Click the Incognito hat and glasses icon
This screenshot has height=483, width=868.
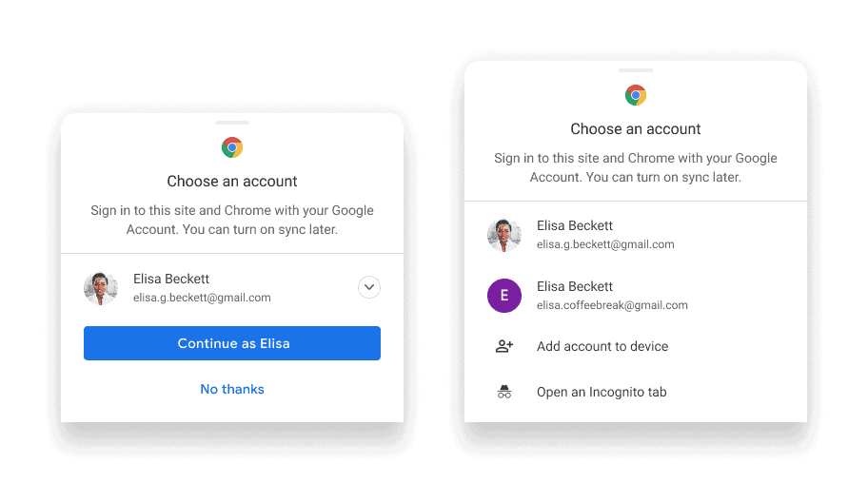[504, 392]
